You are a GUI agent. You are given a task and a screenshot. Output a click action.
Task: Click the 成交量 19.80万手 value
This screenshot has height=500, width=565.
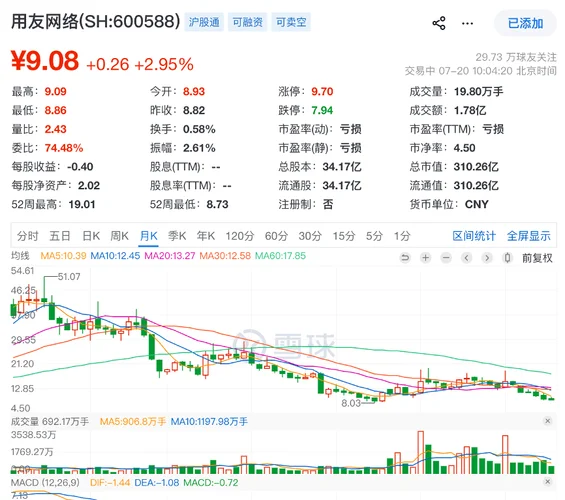479,91
